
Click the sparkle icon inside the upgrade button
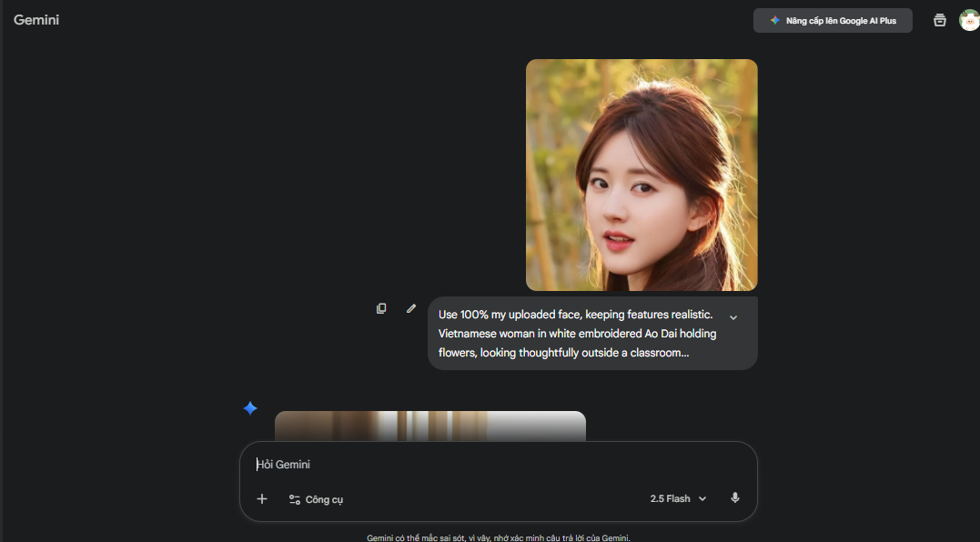(x=776, y=19)
